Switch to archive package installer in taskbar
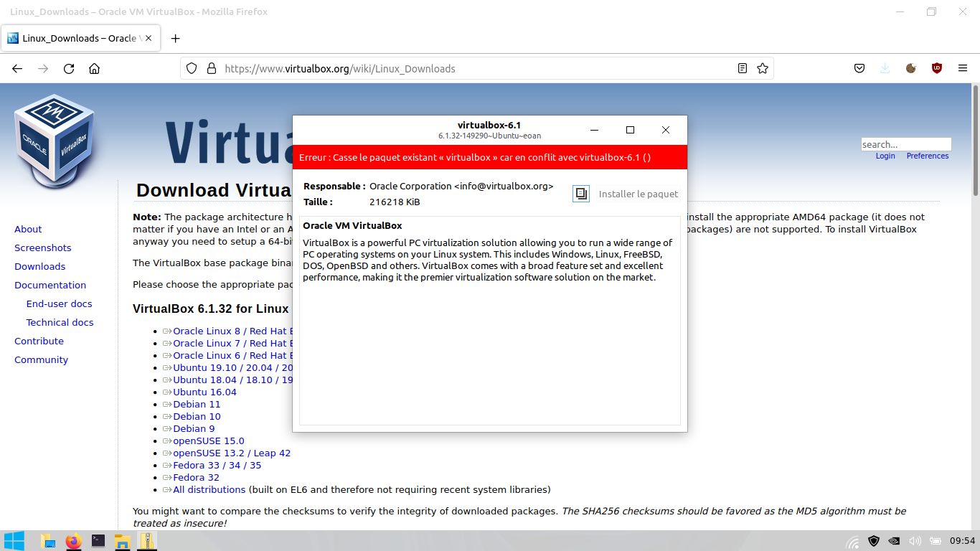This screenshot has width=980, height=551. coord(147,541)
